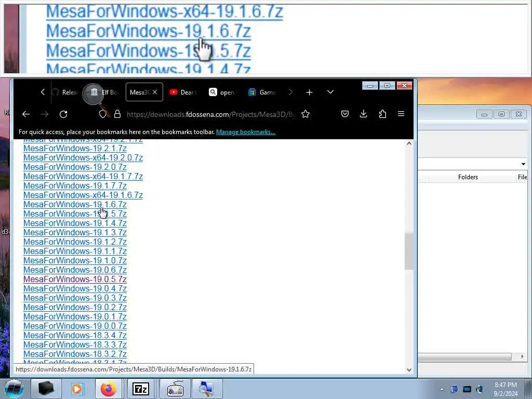
Task: Click the MesaForWindows-18.3.2.7z link
Action: pos(75,354)
